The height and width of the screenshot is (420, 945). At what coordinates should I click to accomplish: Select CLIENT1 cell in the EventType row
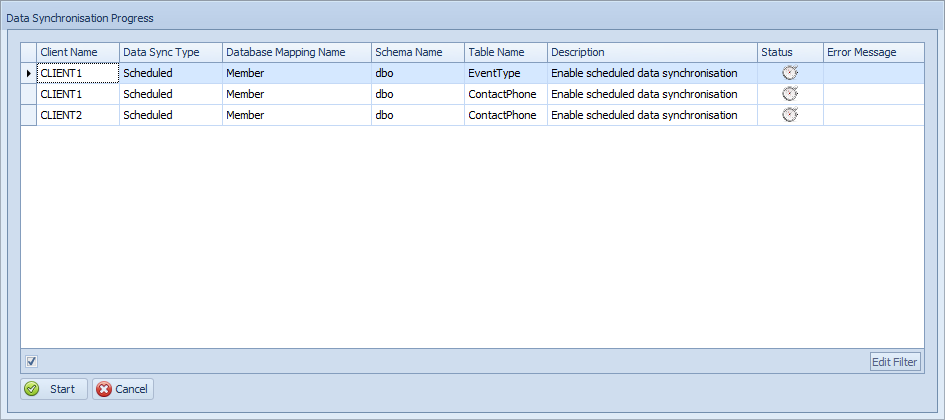pos(78,74)
